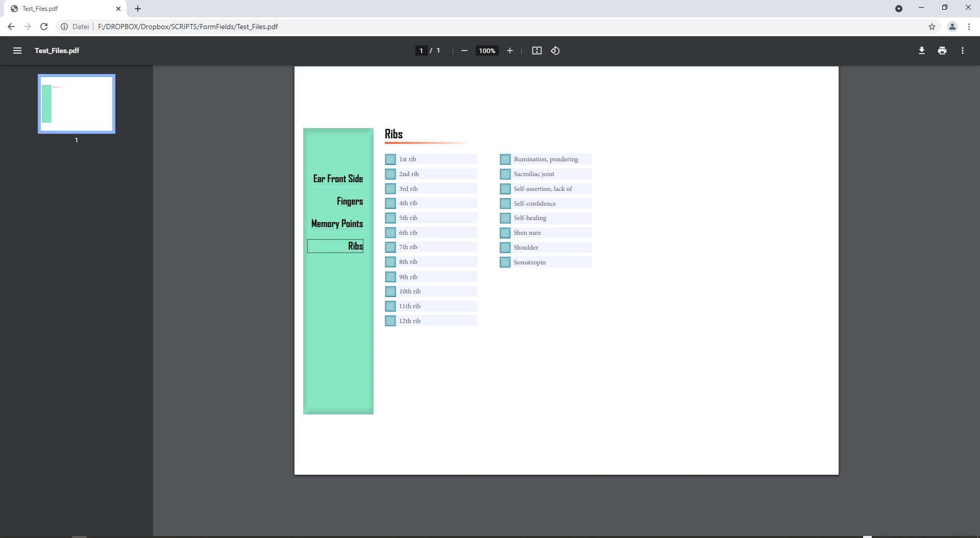The image size is (980, 538).
Task: Check the 8th rib checkbox
Action: click(x=390, y=262)
